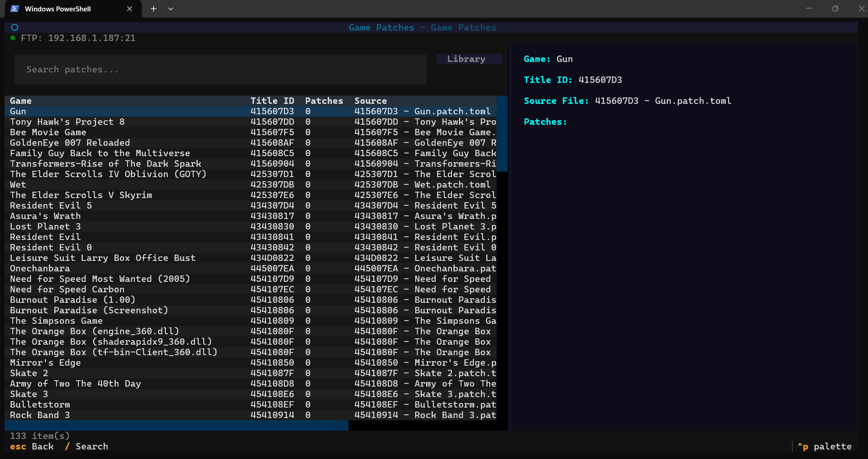The width and height of the screenshot is (868, 459).
Task: Click the PowerShell tab icon
Action: [x=15, y=9]
